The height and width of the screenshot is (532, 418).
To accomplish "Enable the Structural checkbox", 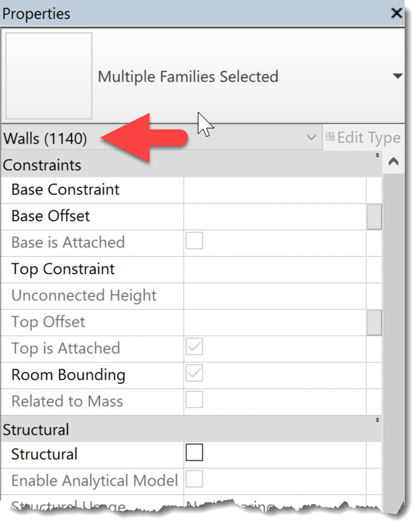I will click(194, 453).
